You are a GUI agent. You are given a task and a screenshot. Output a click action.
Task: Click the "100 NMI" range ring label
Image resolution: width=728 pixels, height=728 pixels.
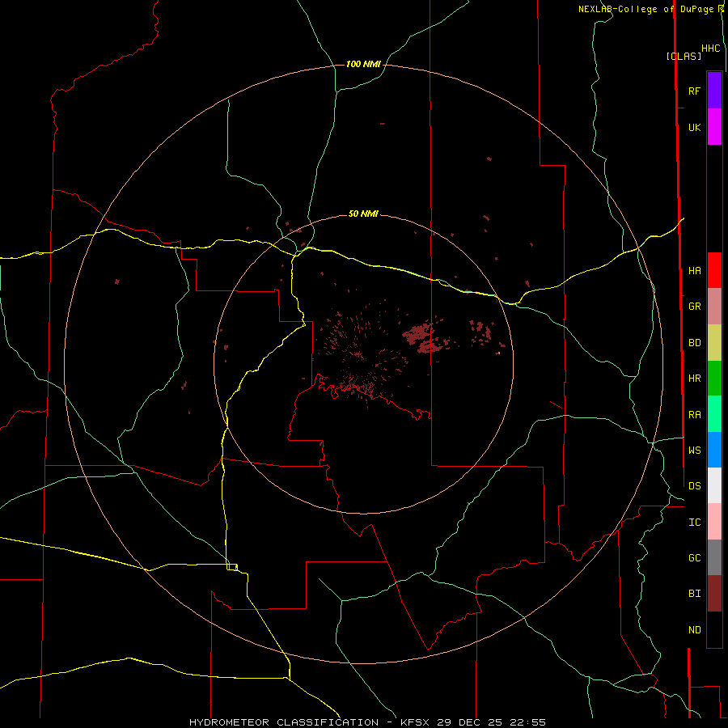click(363, 64)
